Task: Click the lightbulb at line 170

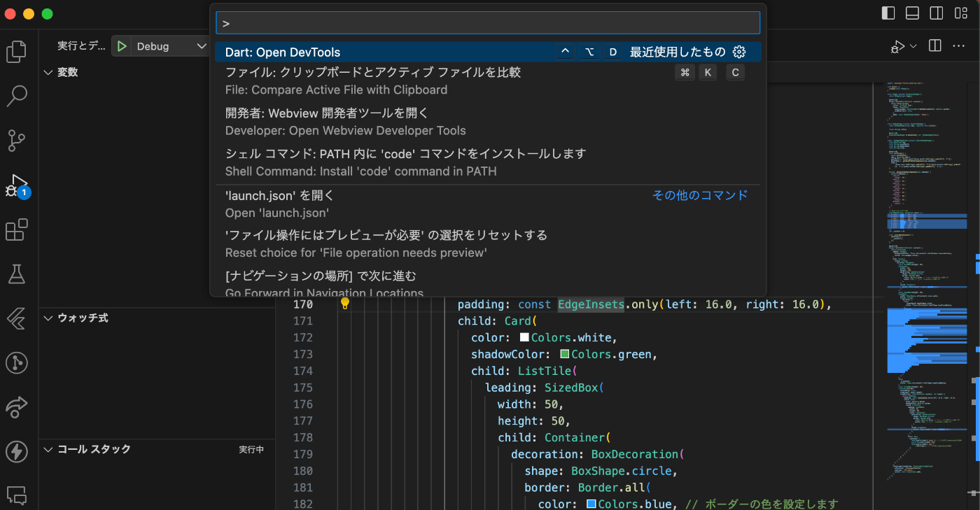Action: tap(344, 304)
